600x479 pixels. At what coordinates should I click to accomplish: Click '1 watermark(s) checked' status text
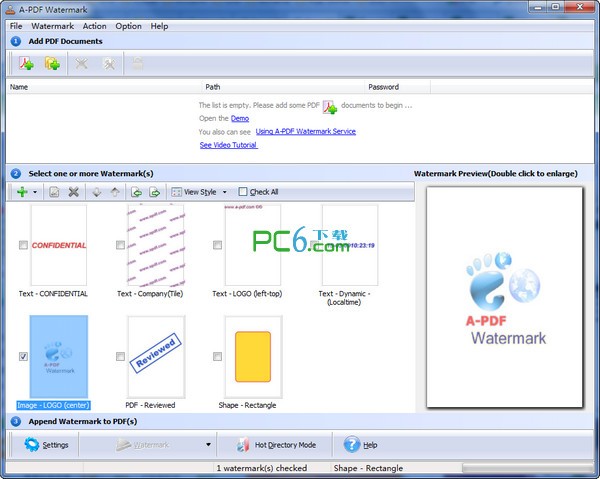coord(262,468)
